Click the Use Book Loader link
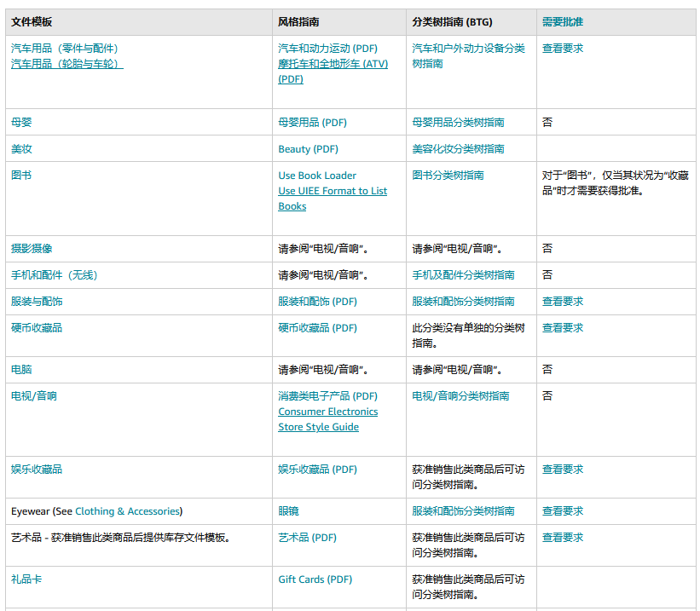 (x=317, y=176)
